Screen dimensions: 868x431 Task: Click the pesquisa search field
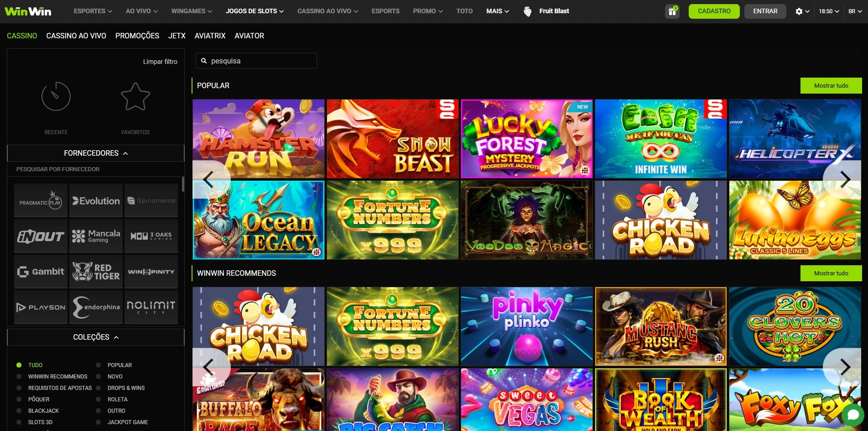point(260,61)
